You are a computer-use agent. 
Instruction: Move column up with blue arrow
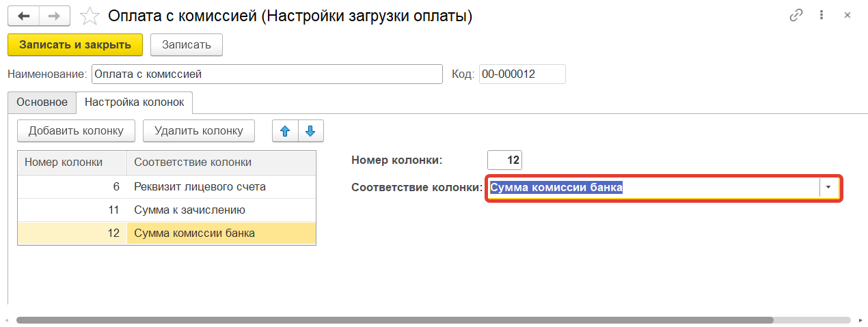point(285,130)
